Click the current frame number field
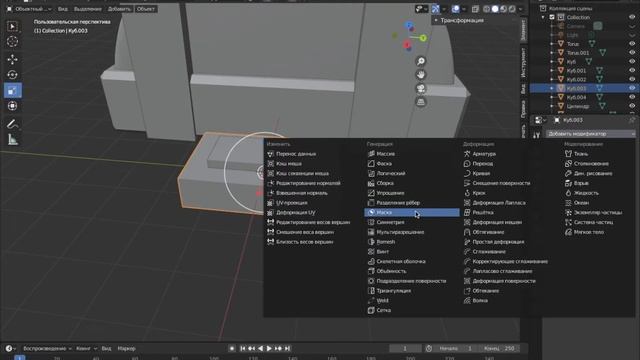 point(405,349)
